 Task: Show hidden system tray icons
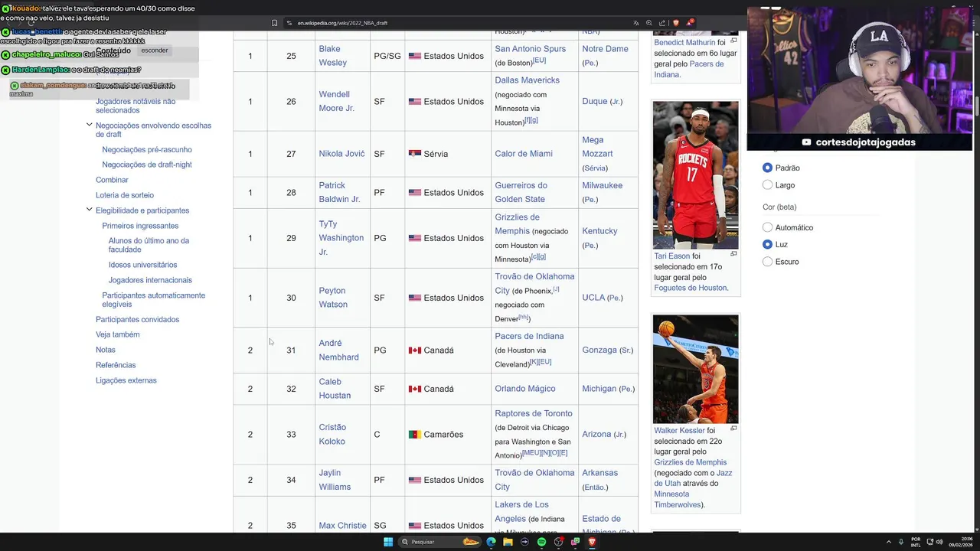(889, 542)
